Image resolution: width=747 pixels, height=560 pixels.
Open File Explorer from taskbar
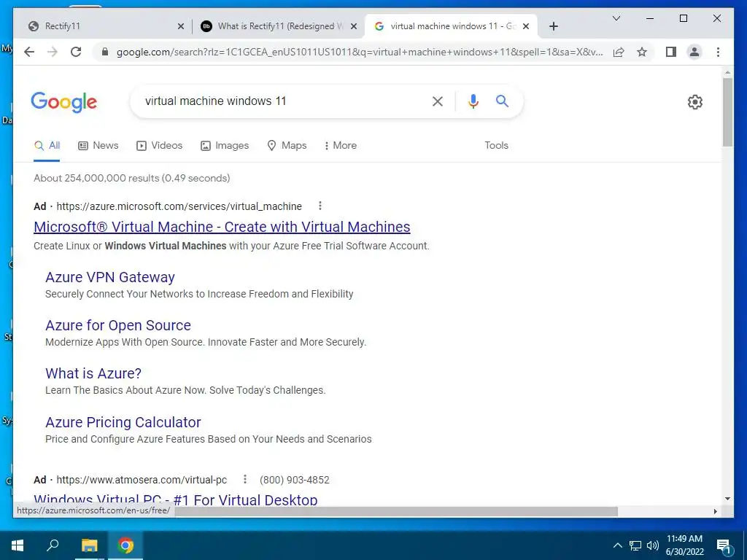click(89, 545)
